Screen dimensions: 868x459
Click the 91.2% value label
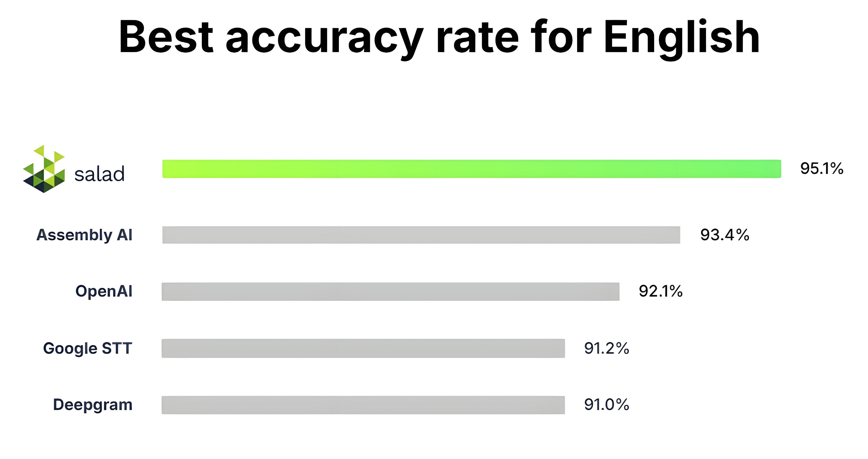[606, 348]
